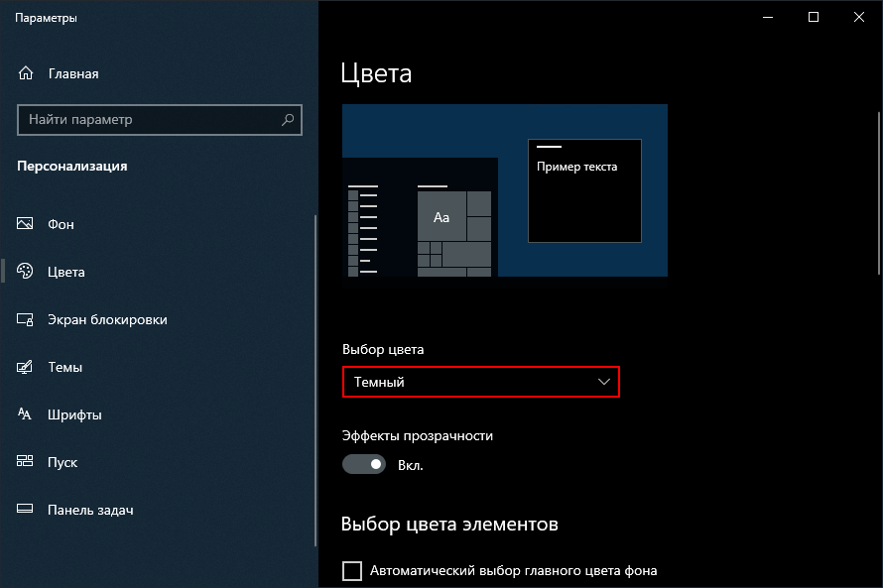Click the Темы brush icon
The image size is (883, 588).
(x=25, y=367)
